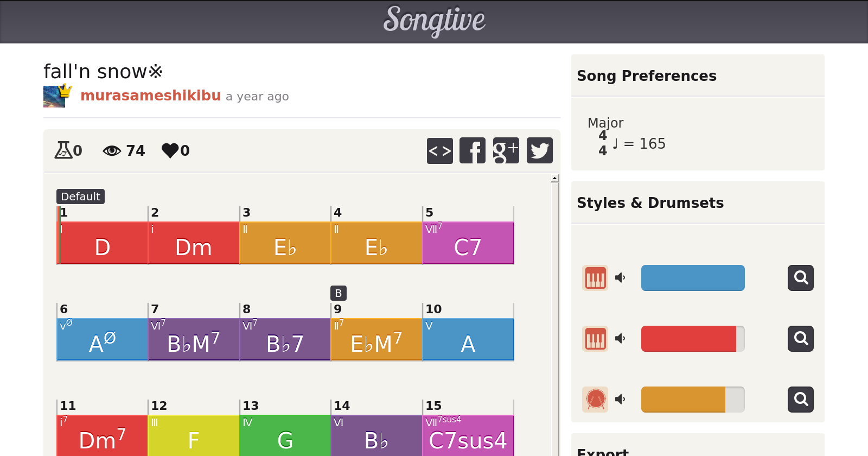The width and height of the screenshot is (868, 456).
Task: Share song on Google Plus
Action: pyautogui.click(x=506, y=150)
